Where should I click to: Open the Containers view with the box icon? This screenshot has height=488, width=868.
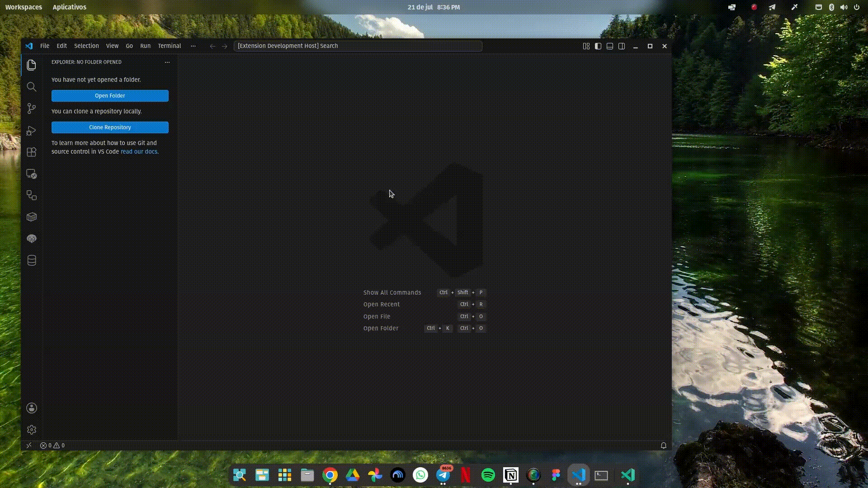31,217
